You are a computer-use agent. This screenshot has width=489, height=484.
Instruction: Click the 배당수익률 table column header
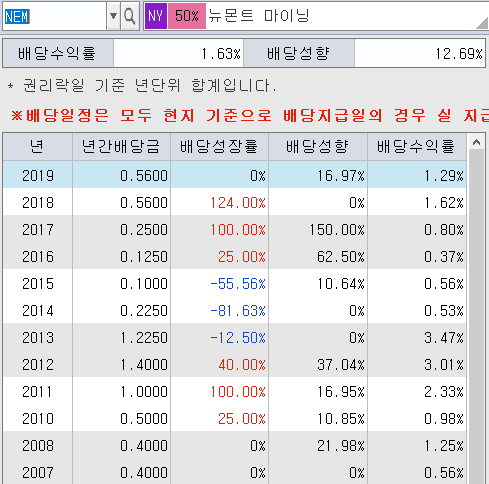click(x=417, y=147)
